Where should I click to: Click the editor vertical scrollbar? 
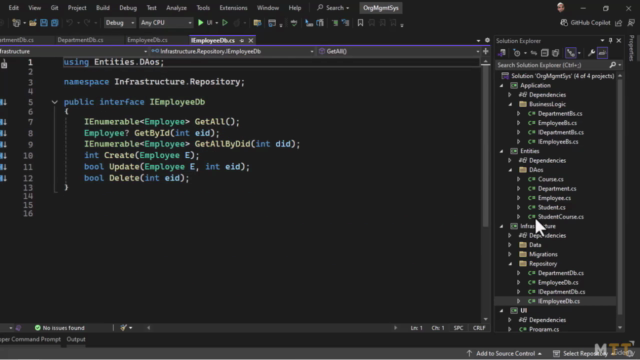pos(485,147)
